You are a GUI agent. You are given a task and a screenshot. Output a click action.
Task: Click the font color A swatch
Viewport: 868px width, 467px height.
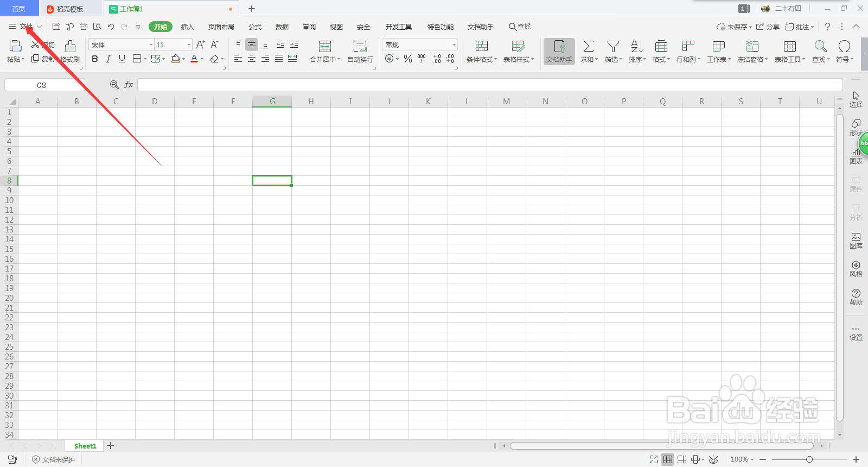click(x=194, y=59)
